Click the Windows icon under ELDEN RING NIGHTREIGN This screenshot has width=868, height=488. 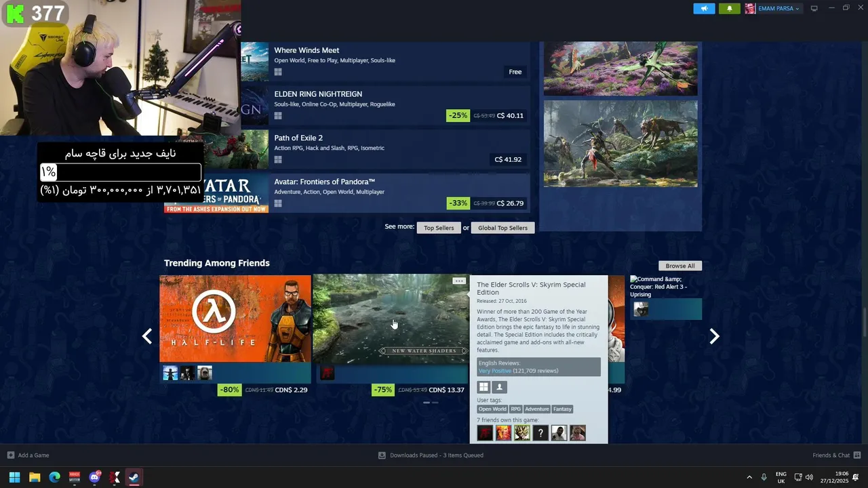[278, 116]
